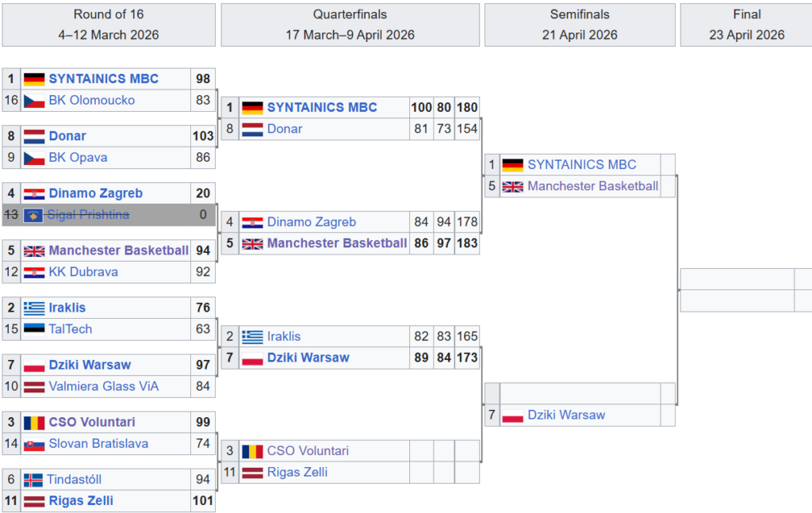
Task: Click the UK flag beside Manchester Basketball in Semifinals
Action: click(x=512, y=186)
